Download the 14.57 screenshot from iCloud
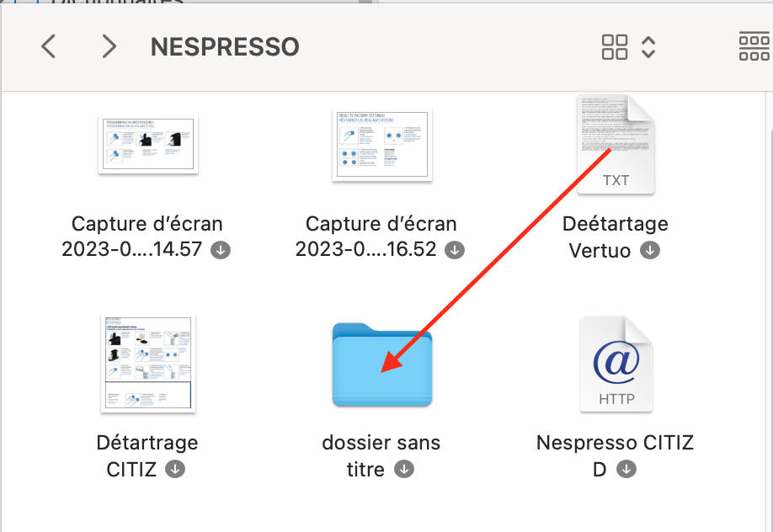The height and width of the screenshot is (532, 773). (x=221, y=250)
